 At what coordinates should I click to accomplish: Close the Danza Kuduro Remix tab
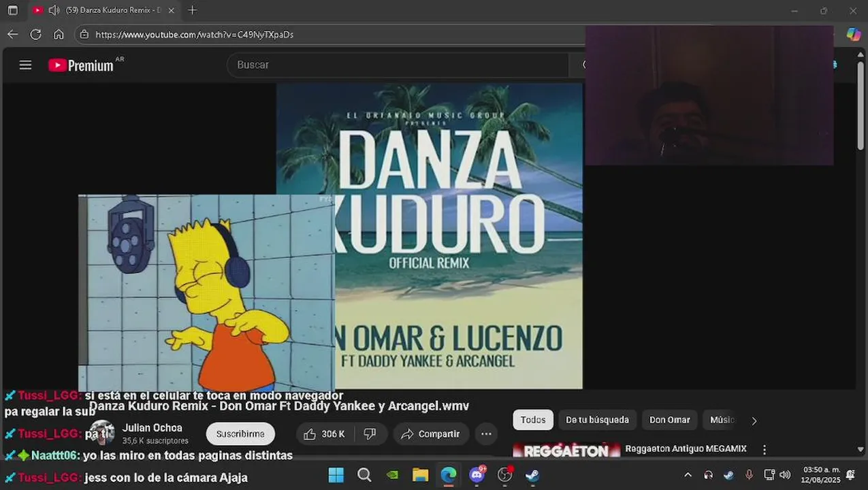coord(171,10)
